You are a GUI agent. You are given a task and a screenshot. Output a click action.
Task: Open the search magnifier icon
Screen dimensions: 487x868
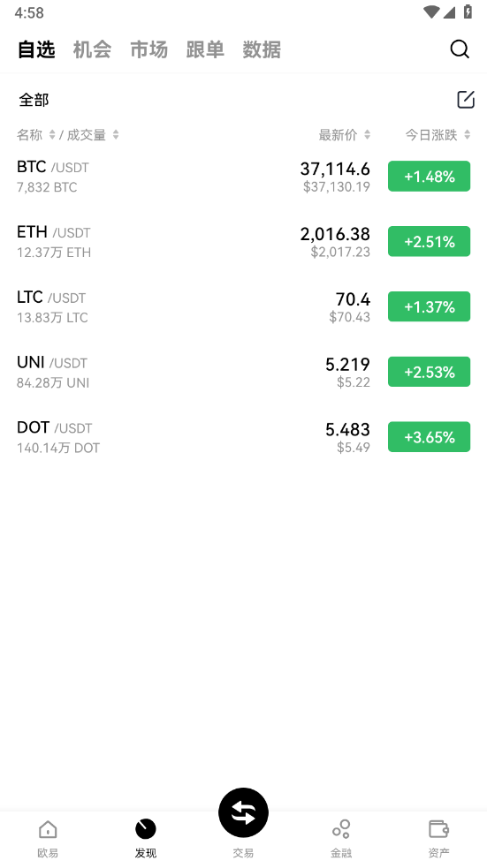click(x=460, y=49)
